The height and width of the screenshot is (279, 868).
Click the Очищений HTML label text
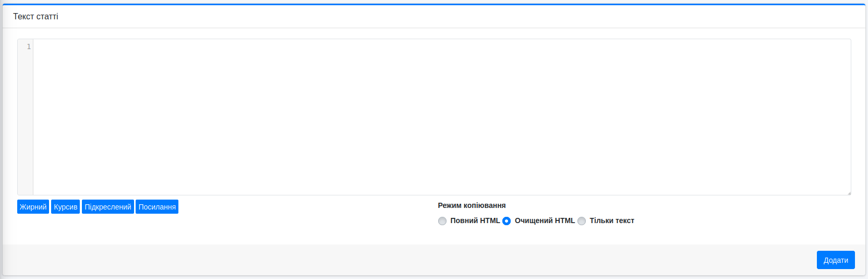[545, 220]
